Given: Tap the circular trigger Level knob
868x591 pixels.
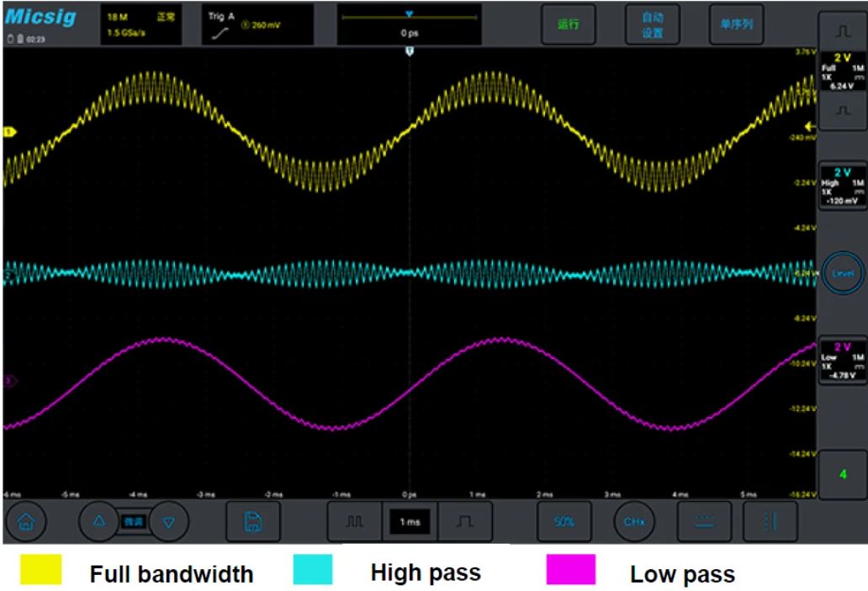Looking at the screenshot, I should pyautogui.click(x=841, y=273).
